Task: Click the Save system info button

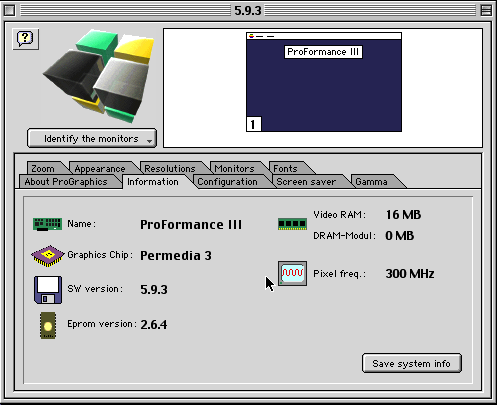Action: [x=412, y=363]
